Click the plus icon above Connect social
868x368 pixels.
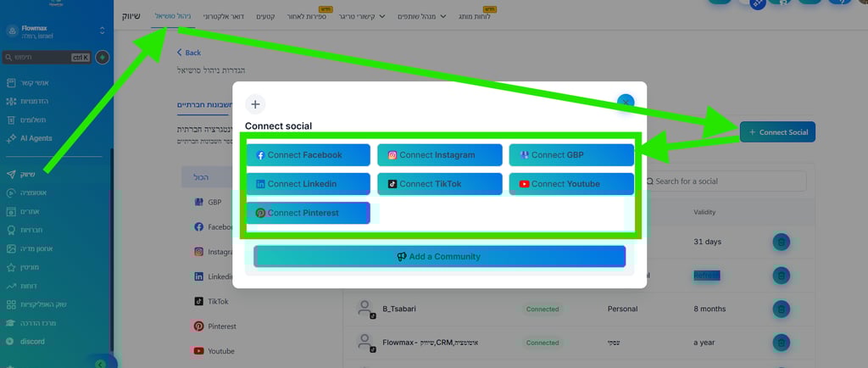pos(255,104)
